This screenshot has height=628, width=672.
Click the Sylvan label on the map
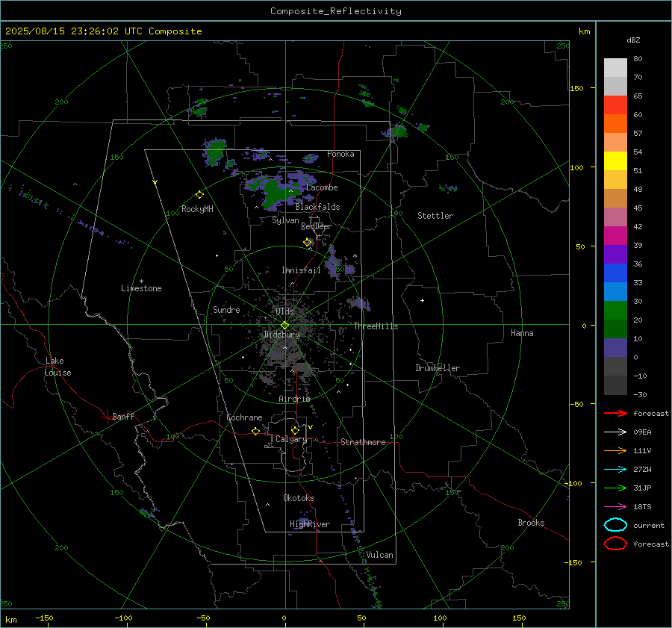285,220
